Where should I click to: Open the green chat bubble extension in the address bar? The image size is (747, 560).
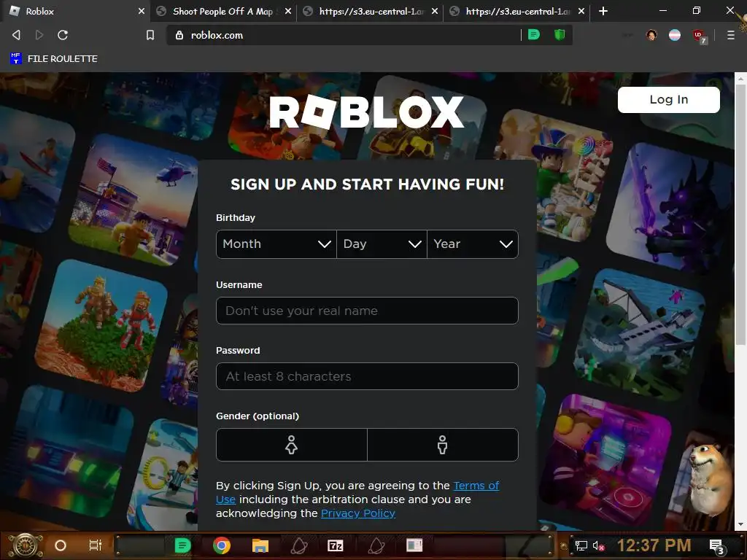(x=534, y=34)
